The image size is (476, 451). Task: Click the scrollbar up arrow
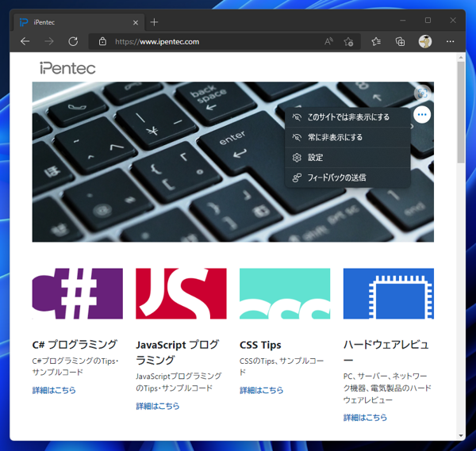coord(461,57)
